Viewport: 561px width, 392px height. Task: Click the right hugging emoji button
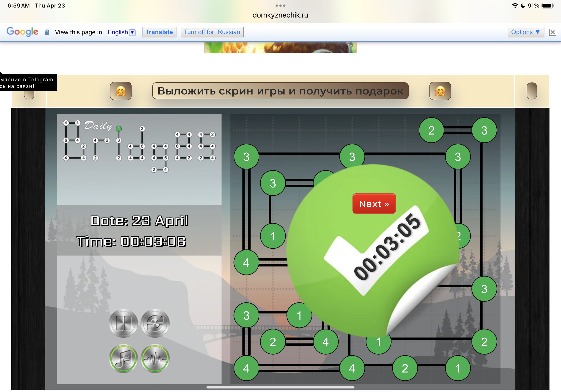440,91
